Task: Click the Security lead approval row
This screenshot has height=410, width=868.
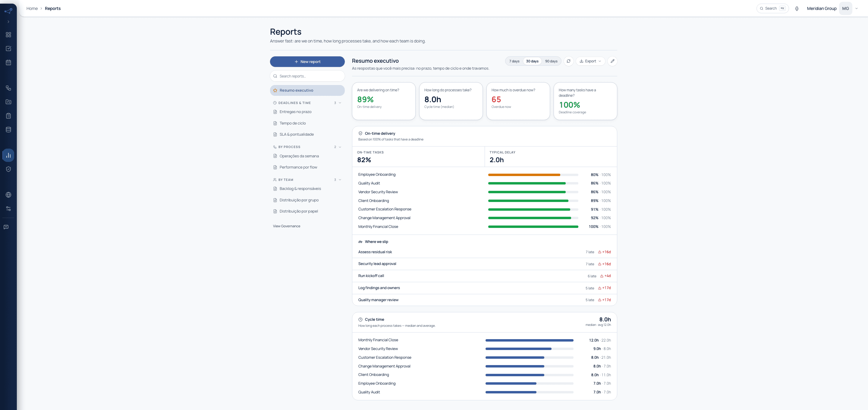Action: tap(484, 264)
